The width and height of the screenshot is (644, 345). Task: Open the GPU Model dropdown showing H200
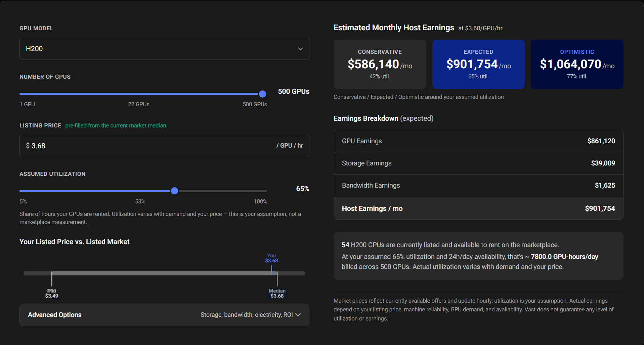pyautogui.click(x=164, y=49)
